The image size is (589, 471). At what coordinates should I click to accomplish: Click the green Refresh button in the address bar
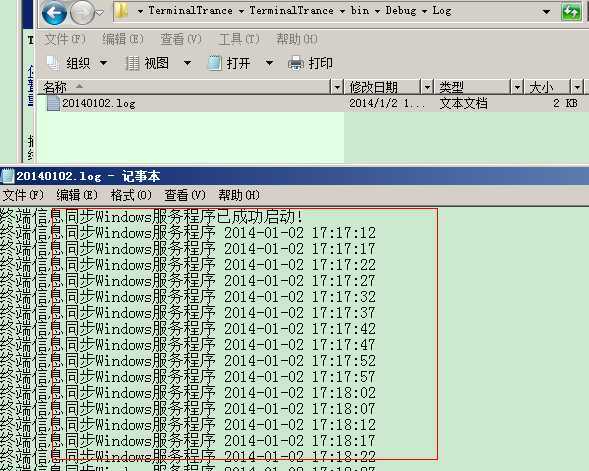click(x=571, y=12)
